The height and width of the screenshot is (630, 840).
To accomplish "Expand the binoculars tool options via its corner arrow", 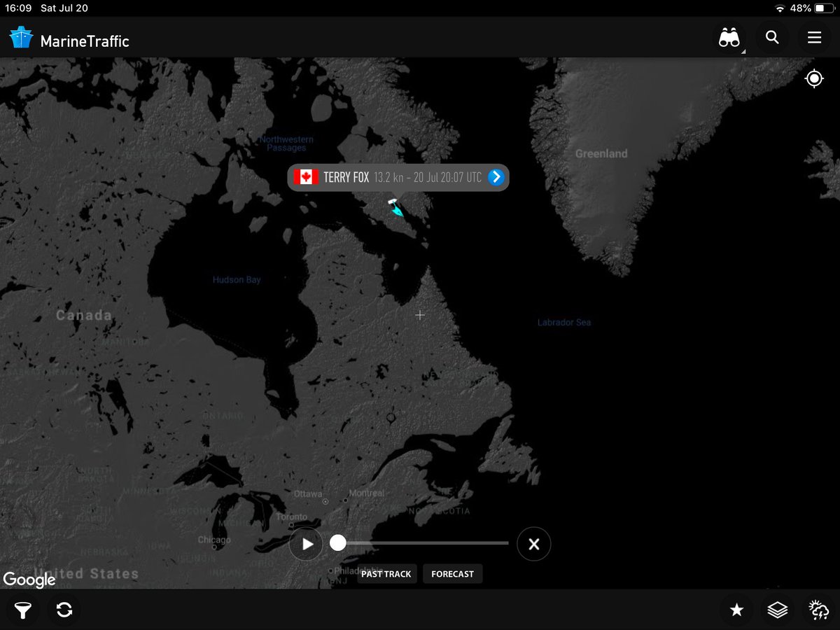I will [743, 50].
